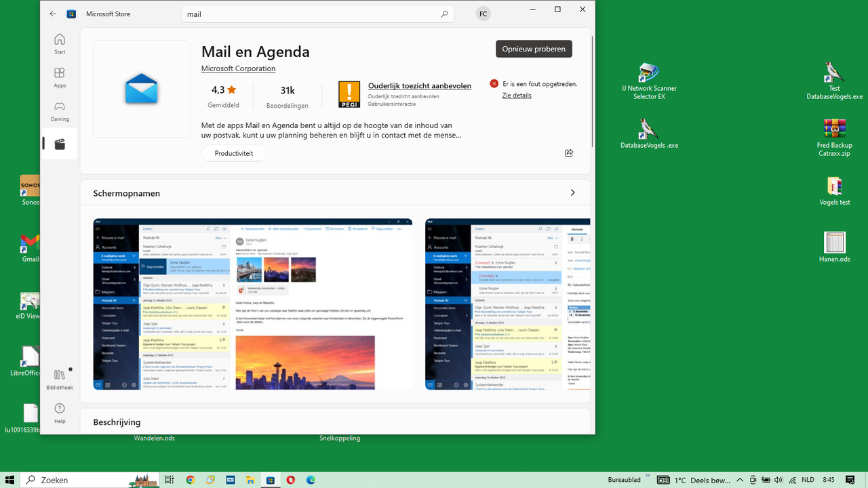Open first Mail screenshot thumbnail
This screenshot has width=868, height=488.
tap(252, 304)
